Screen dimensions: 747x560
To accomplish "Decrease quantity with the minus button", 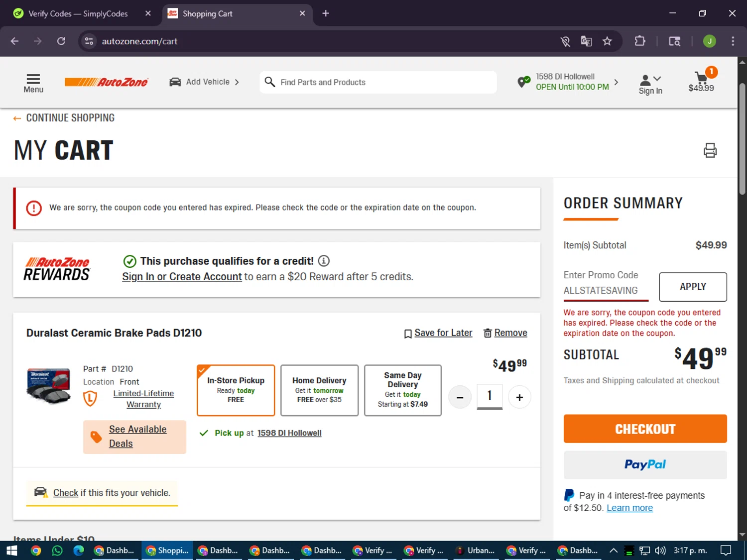I will point(460,397).
